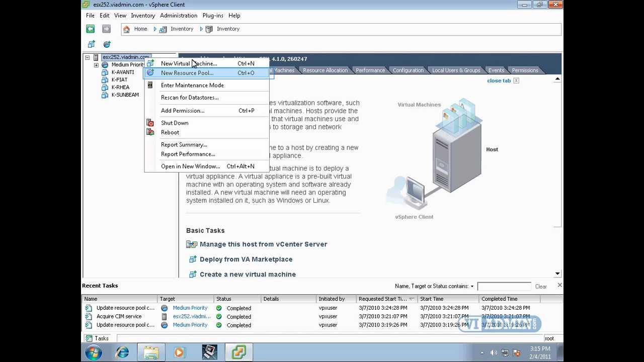Close the Recent Tasks panel
The image size is (644, 362).
[x=559, y=285]
